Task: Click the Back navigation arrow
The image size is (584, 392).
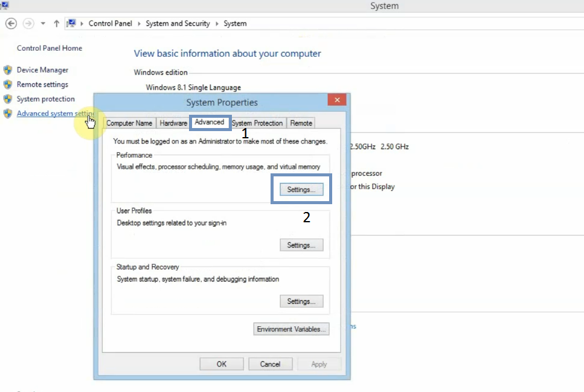Action: (x=11, y=24)
